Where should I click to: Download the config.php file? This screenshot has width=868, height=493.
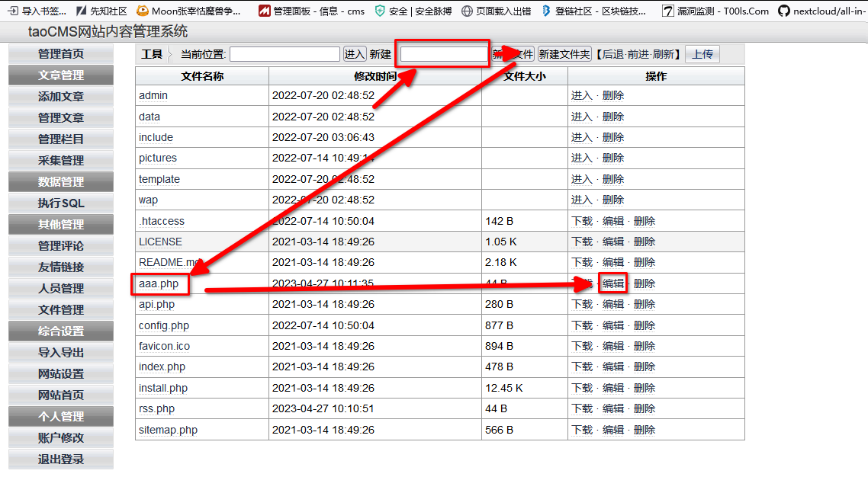click(x=582, y=325)
